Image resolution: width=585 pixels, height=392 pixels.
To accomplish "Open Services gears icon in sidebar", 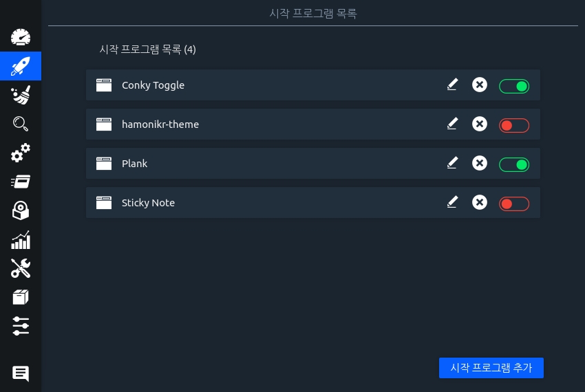I will click(21, 153).
